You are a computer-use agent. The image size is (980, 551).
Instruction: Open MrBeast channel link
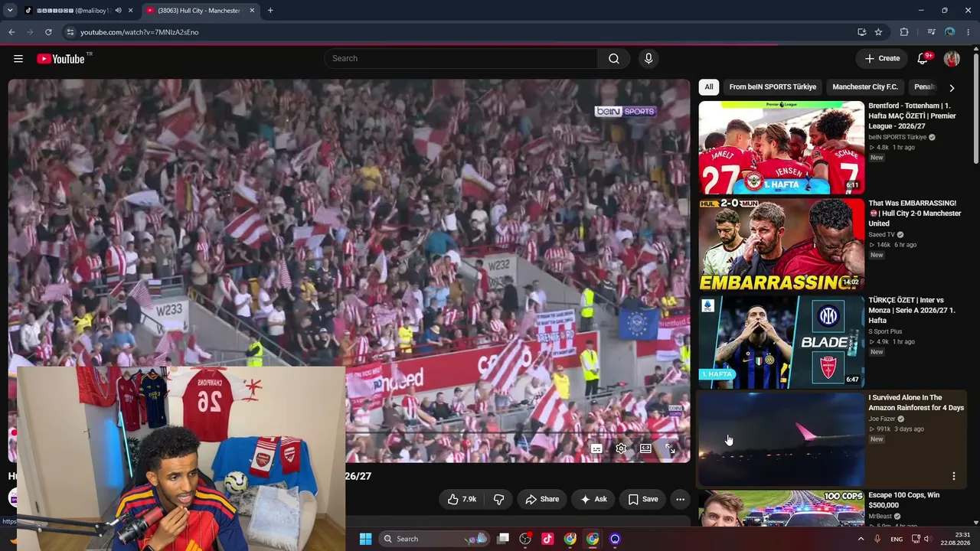880,516
